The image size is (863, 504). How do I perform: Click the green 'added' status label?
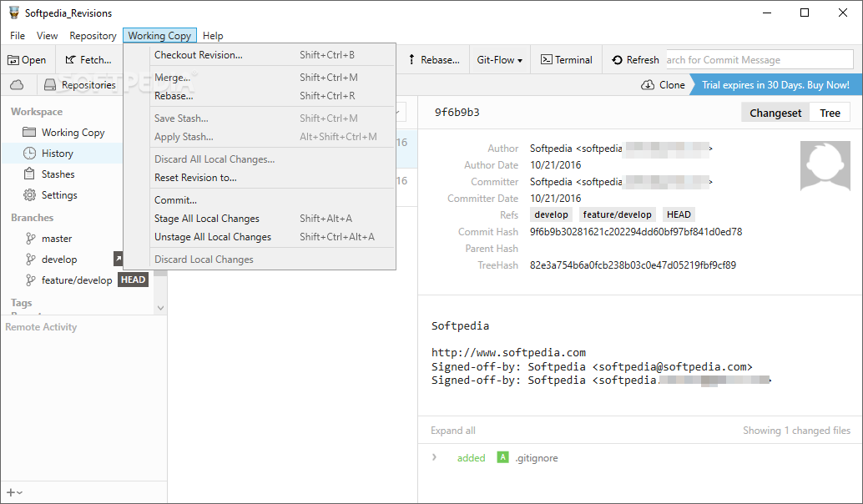coord(471,458)
